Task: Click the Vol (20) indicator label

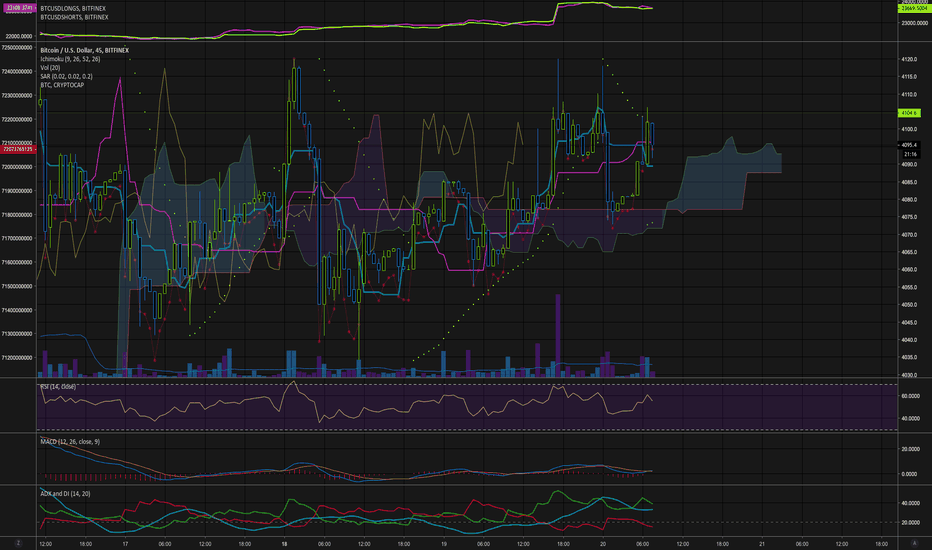Action: (x=50, y=68)
